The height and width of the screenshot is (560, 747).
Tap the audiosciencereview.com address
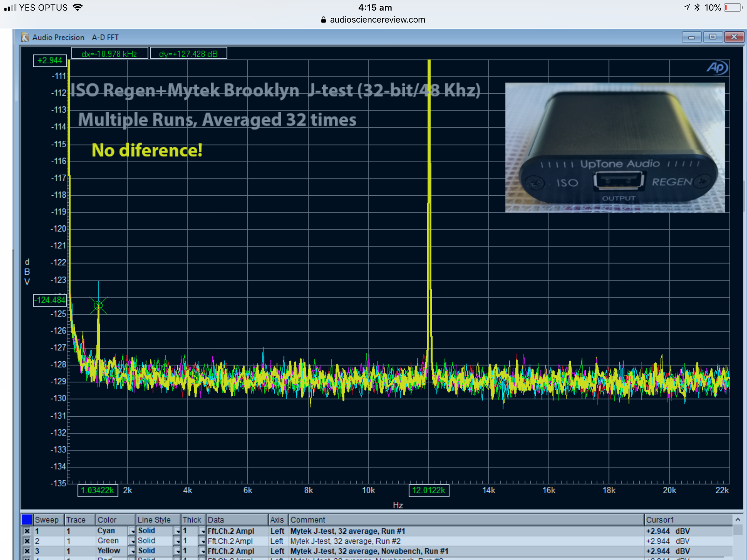(377, 20)
